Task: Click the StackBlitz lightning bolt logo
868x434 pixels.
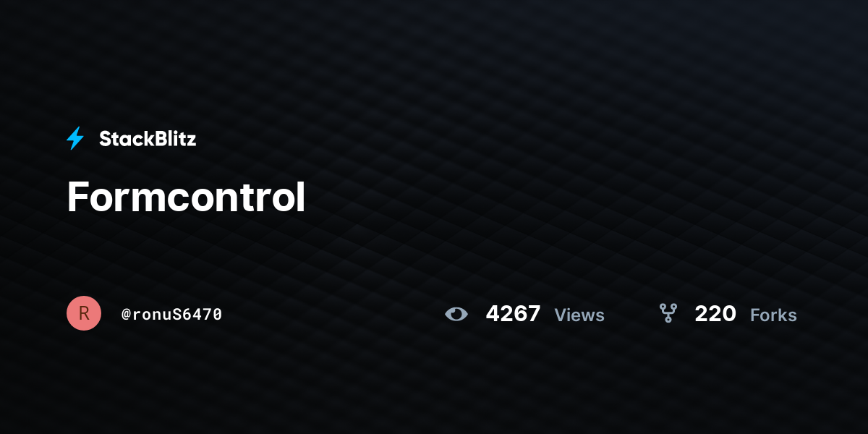Action: pos(75,138)
